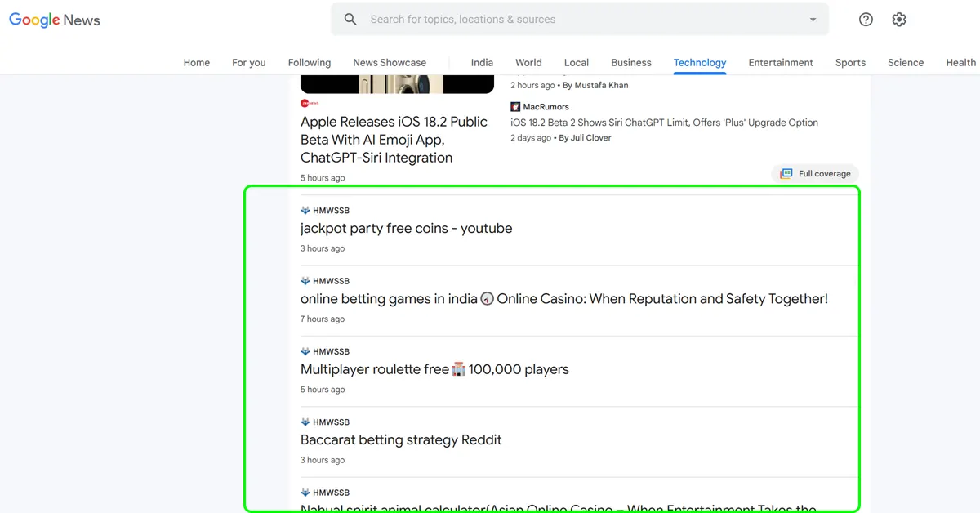Click '5 hours ago' under Multiplayer roulette article
The width and height of the screenshot is (980, 513).
point(323,390)
